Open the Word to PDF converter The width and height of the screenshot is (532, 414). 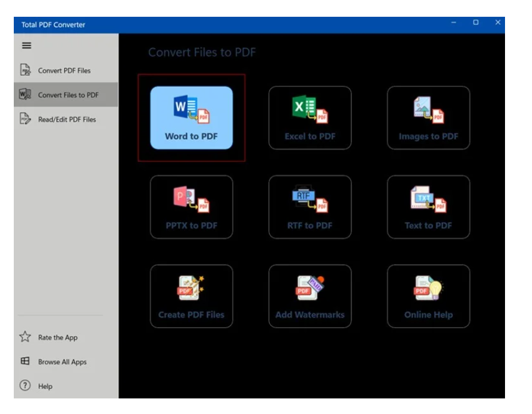tap(192, 116)
